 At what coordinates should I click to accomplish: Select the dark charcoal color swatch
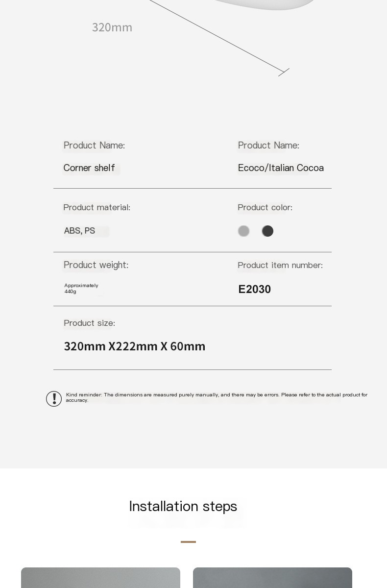coord(267,231)
